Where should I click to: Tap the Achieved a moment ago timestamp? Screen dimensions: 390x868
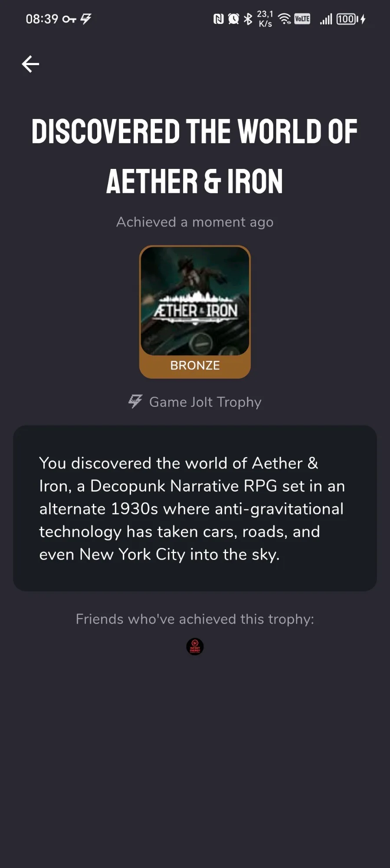[x=195, y=222]
